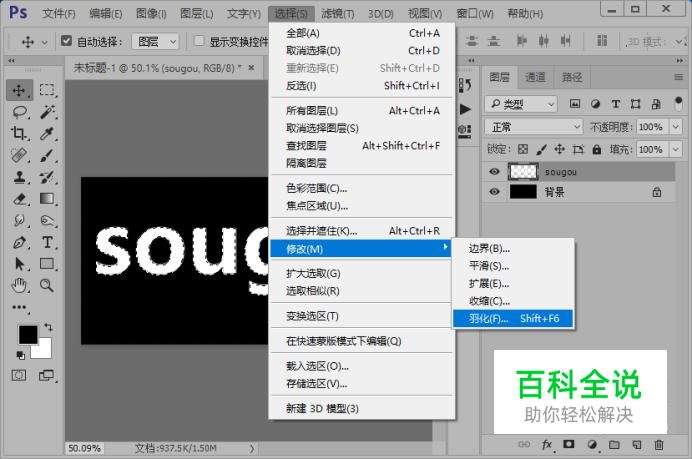
Task: Filter layers by text type
Action: [616, 104]
